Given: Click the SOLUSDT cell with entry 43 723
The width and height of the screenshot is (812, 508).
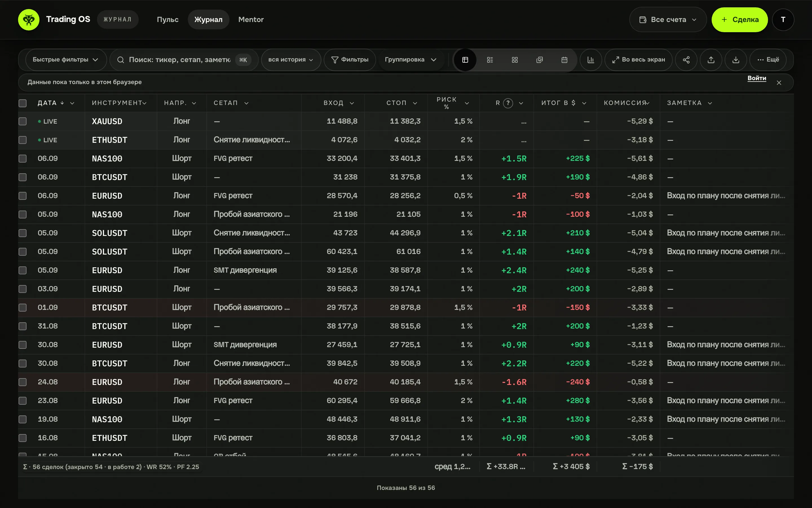Looking at the screenshot, I should [x=109, y=233].
